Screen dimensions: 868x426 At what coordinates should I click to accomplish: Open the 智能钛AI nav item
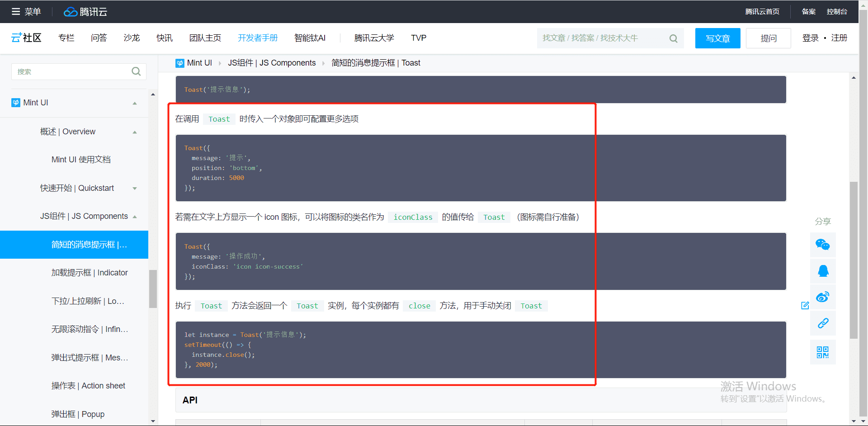point(310,38)
